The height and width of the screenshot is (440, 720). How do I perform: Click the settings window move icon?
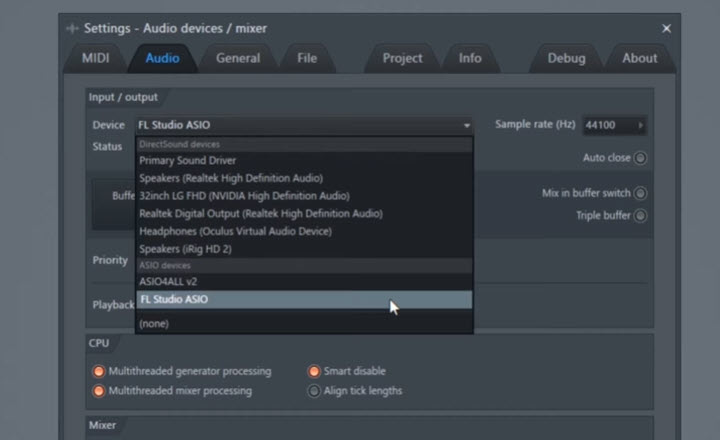(72, 28)
